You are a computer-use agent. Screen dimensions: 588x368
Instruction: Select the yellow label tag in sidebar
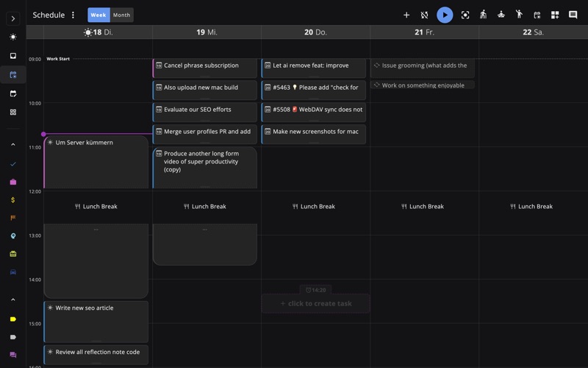coord(13,319)
